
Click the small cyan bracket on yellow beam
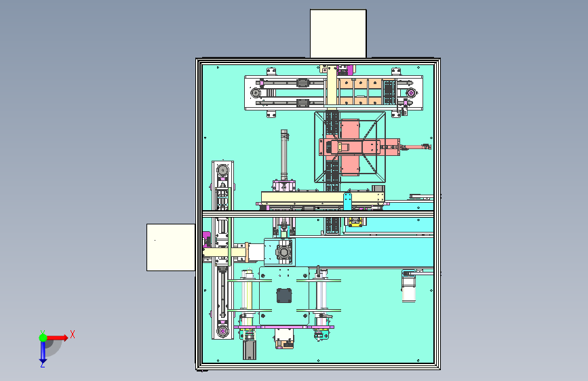[x=348, y=201]
